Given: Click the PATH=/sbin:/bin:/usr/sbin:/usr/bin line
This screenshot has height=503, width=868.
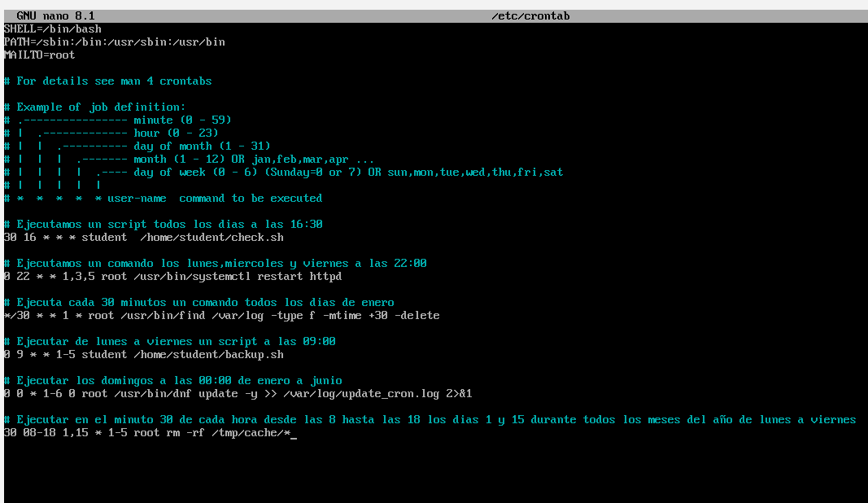Looking at the screenshot, I should click(x=115, y=42).
